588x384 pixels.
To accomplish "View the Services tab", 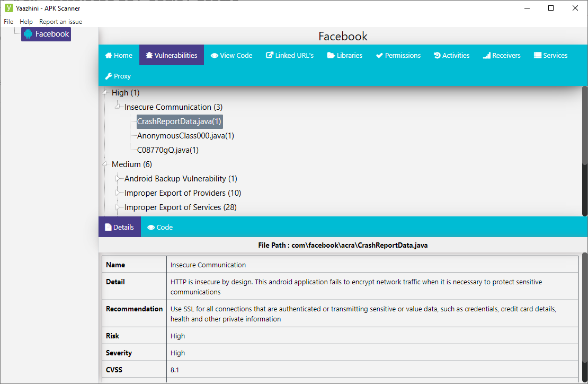I will [x=551, y=55].
